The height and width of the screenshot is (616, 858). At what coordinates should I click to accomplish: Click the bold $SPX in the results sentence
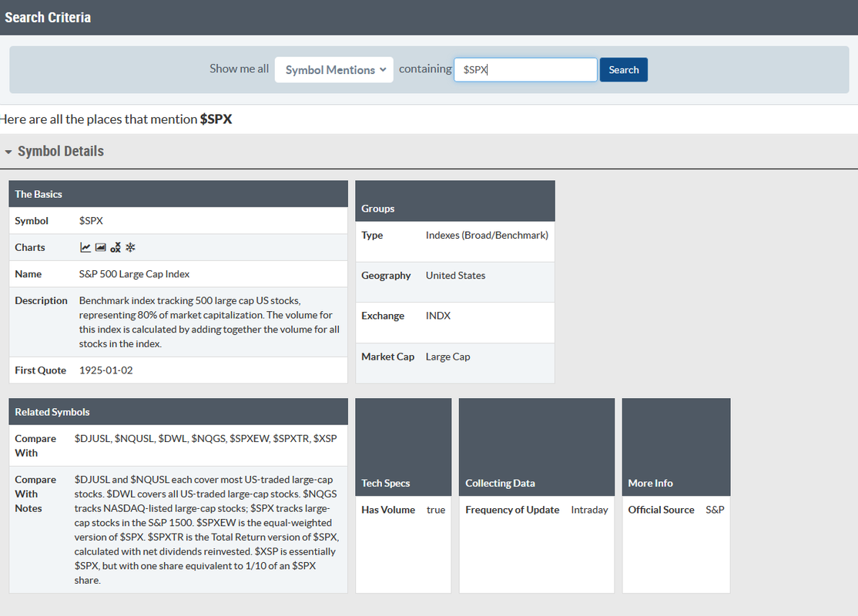216,119
